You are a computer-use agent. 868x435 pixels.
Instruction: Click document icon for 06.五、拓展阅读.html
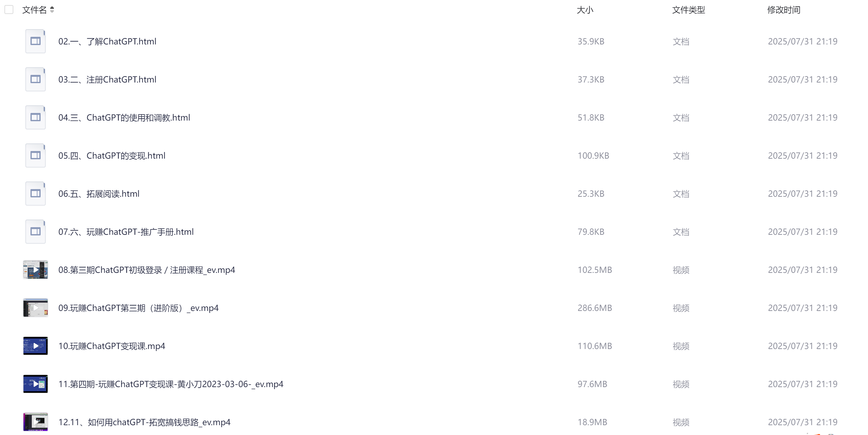click(35, 194)
